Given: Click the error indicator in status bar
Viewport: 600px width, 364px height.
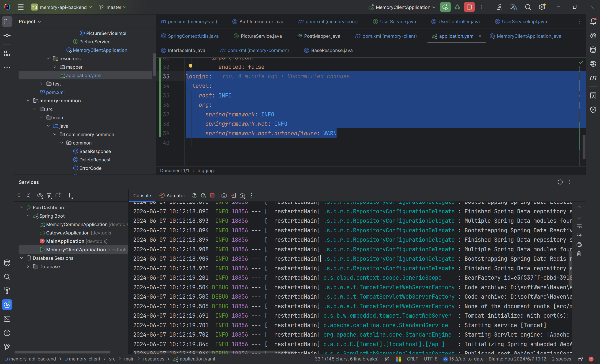Looking at the screenshot, I should [591, 359].
